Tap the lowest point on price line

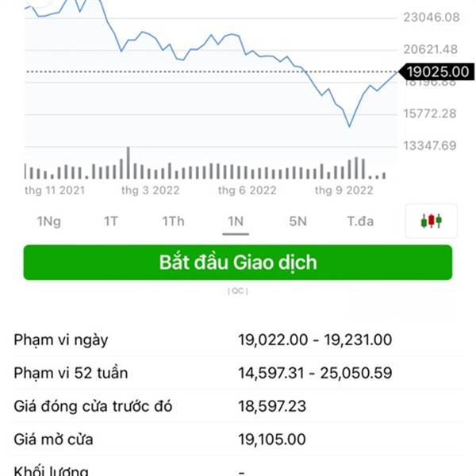click(x=349, y=125)
